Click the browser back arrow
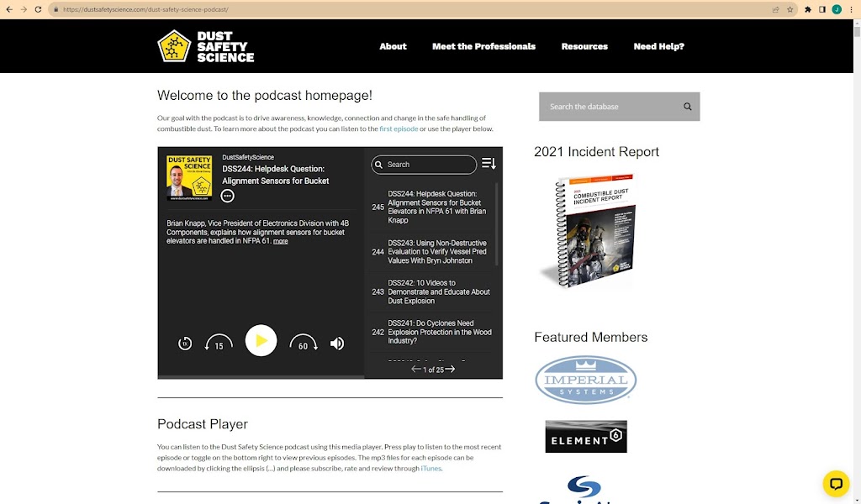Screen dimensions: 861x504 [9, 9]
